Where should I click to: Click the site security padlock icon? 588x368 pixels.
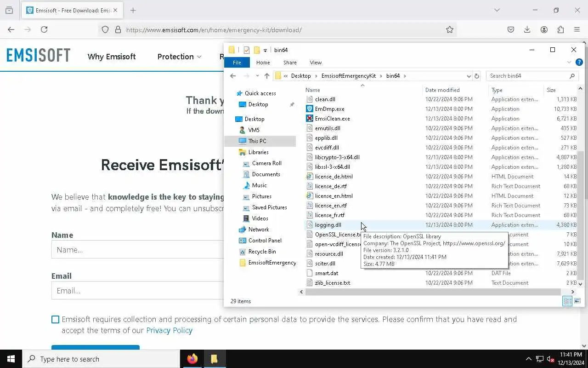(x=118, y=29)
